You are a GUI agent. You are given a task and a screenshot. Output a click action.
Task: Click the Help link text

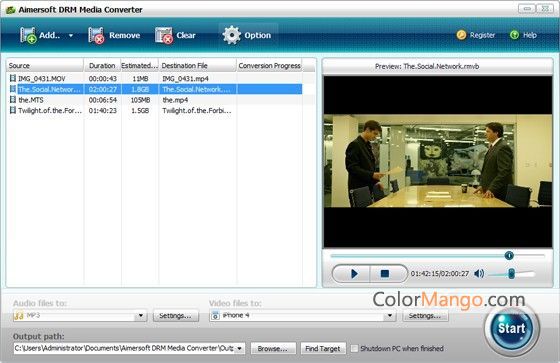pos(530,35)
